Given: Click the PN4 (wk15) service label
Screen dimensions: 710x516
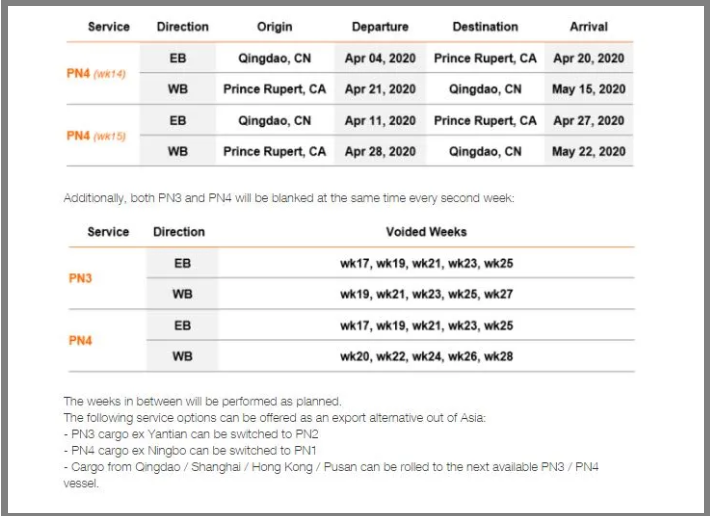Looking at the screenshot, I should (96, 136).
